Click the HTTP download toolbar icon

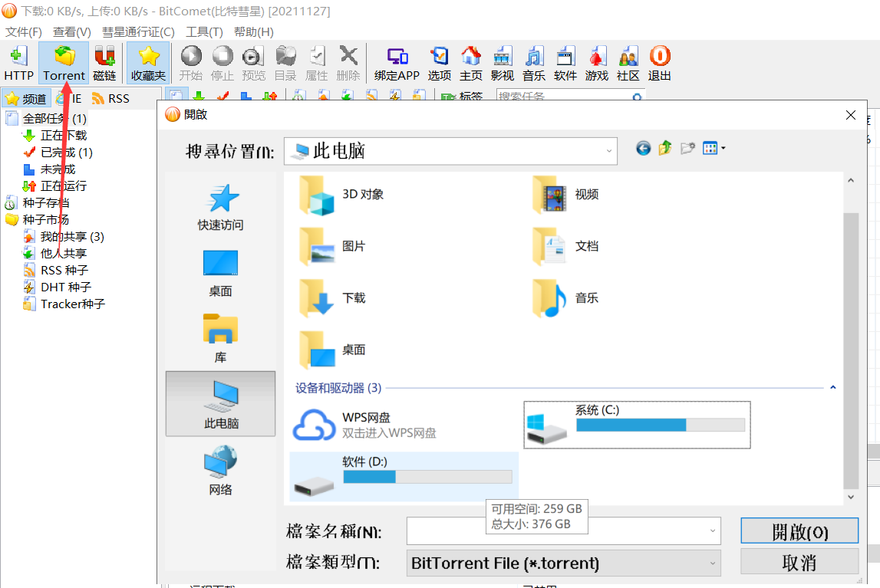coord(18,63)
